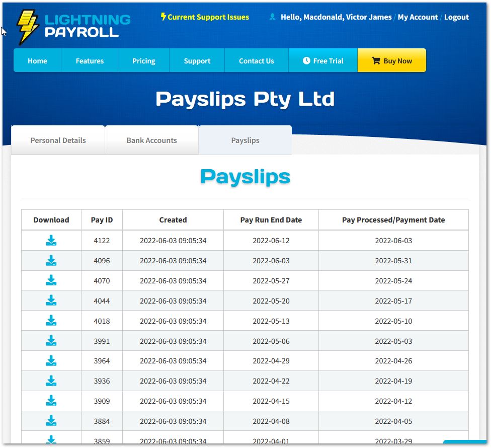Select payment date 2022-04-19
Image resolution: width=491 pixels, height=448 pixels.
(393, 381)
